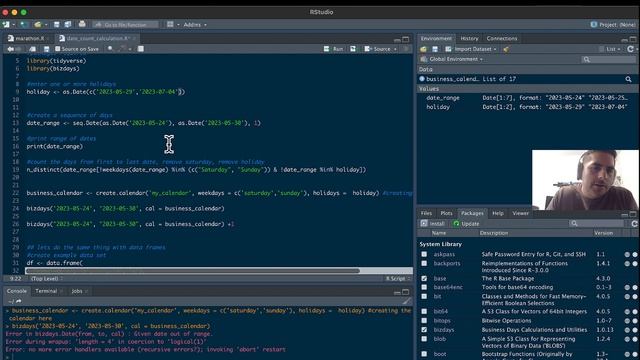The width and height of the screenshot is (640, 360).
Task: Toggle the Source on Save checkbox
Action: pos(58,49)
